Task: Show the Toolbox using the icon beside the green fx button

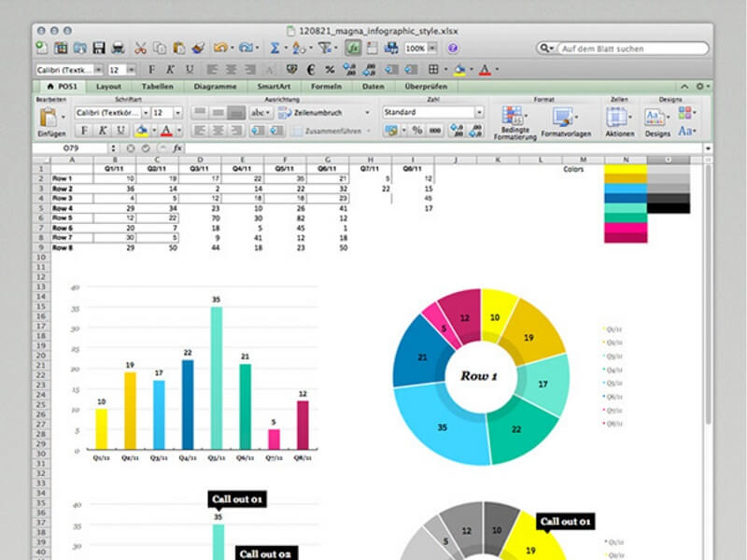Action: pos(372,48)
